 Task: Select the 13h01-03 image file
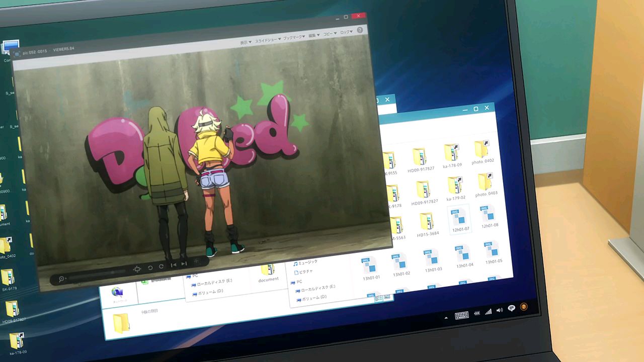pos(432,260)
